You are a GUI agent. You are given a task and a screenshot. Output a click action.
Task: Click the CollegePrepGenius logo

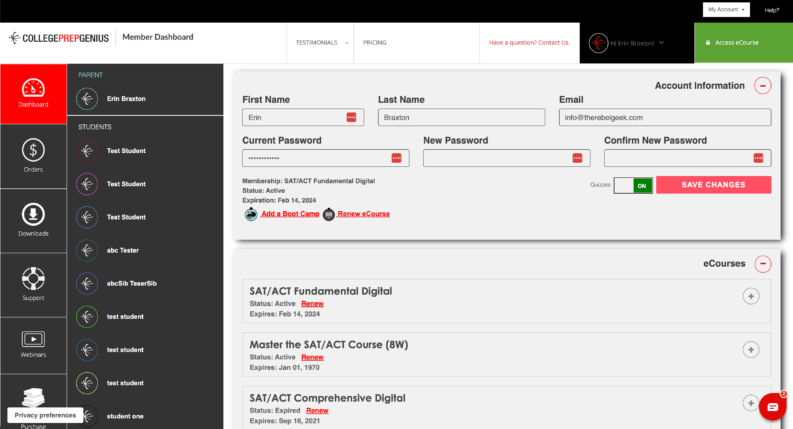pos(59,38)
